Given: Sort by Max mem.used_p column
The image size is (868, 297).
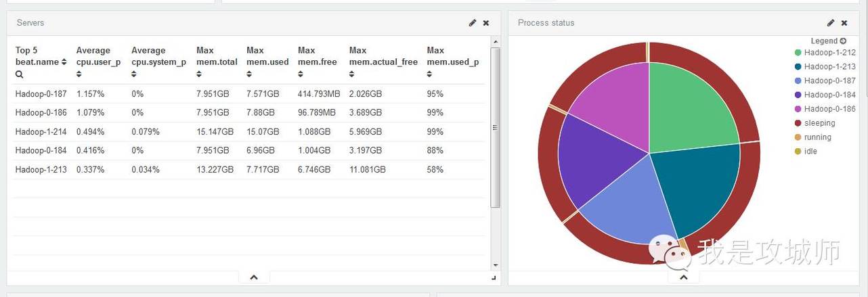Looking at the screenshot, I should (x=430, y=74).
